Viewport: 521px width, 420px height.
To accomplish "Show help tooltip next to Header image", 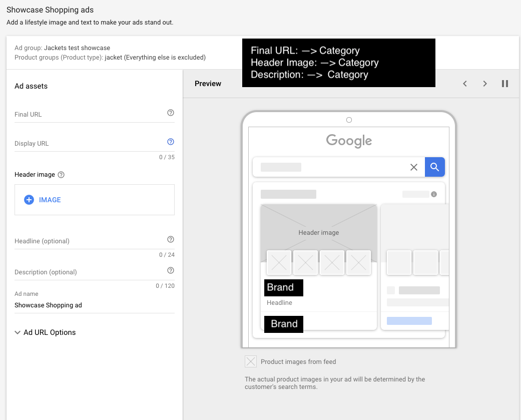I will [61, 175].
